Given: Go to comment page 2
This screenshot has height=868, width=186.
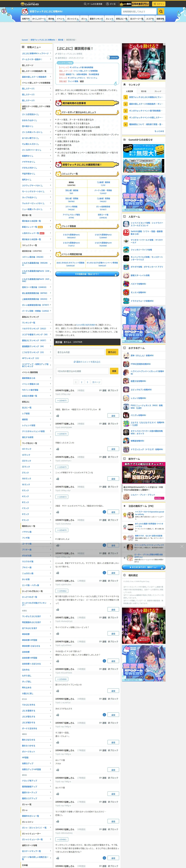Looking at the screenshot, I should click(x=81, y=382).
